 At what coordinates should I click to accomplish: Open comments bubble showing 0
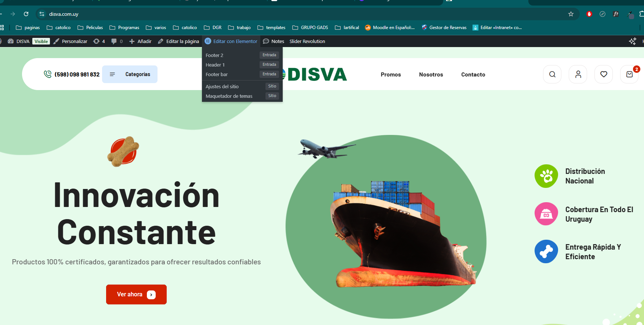pos(117,41)
